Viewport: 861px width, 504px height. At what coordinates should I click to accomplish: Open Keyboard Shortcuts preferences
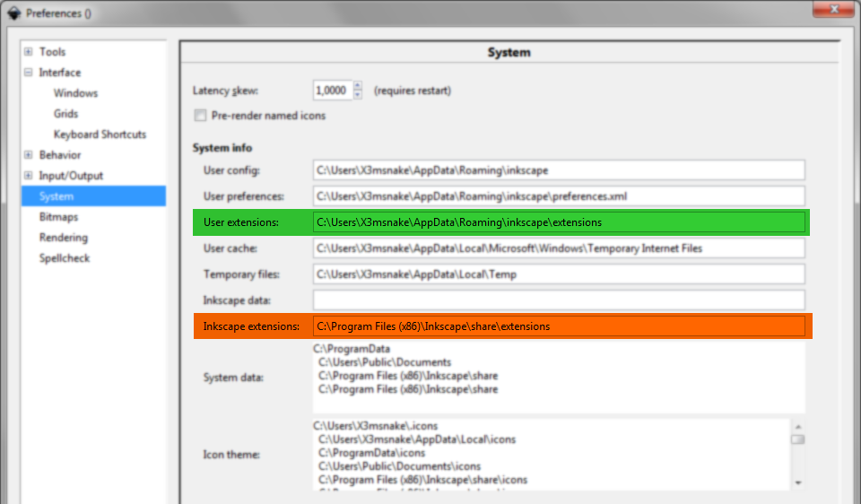[x=100, y=135]
